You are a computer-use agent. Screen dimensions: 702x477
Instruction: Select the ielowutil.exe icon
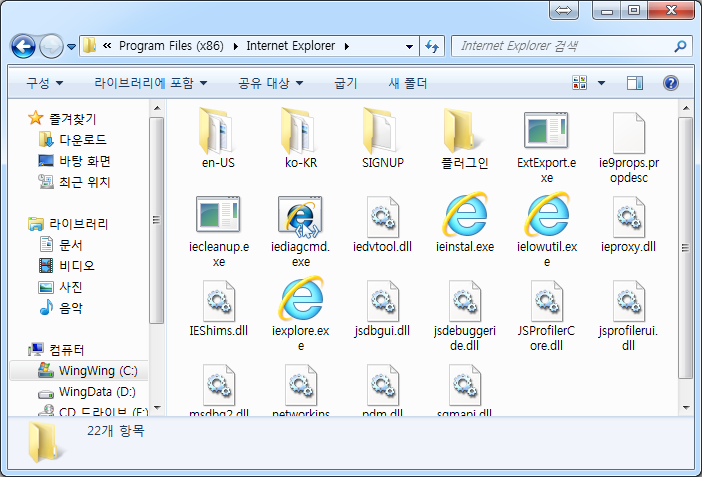pos(547,215)
